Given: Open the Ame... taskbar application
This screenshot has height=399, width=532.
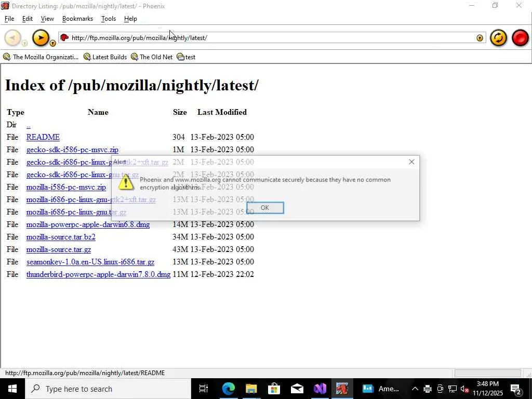Looking at the screenshot, I should tap(380, 389).
